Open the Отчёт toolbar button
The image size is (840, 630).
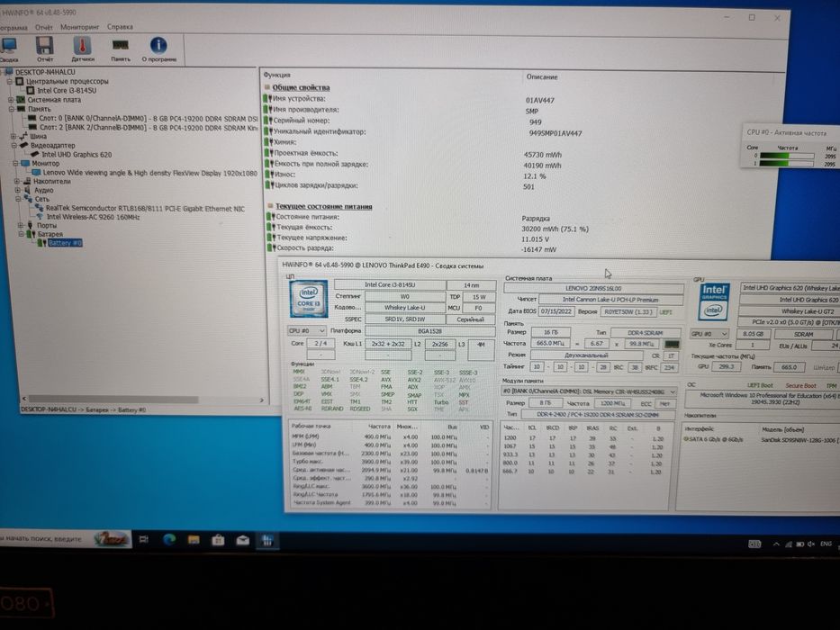(x=44, y=49)
